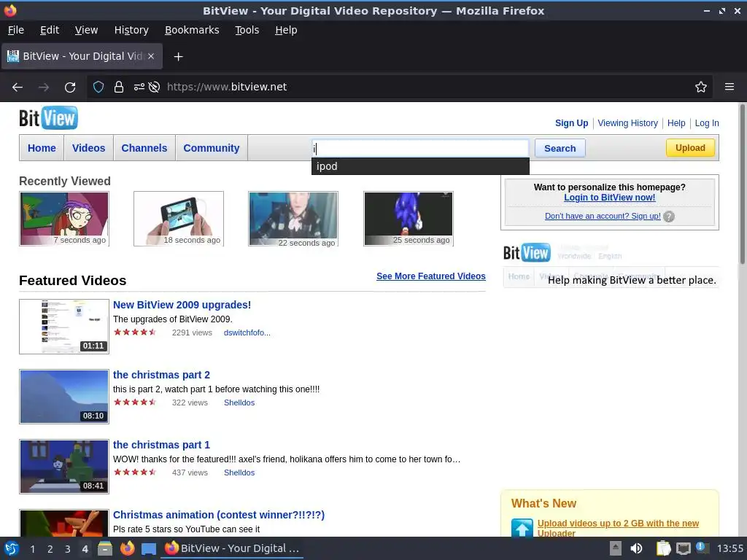Switch to workspace 2 in the taskbar pager
Screen dimensions: 747x560
[x=50, y=549]
